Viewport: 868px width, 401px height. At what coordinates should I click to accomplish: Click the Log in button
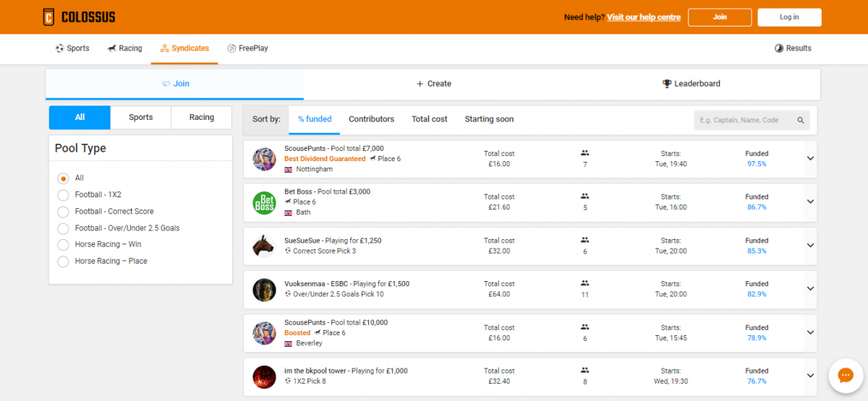coord(789,17)
